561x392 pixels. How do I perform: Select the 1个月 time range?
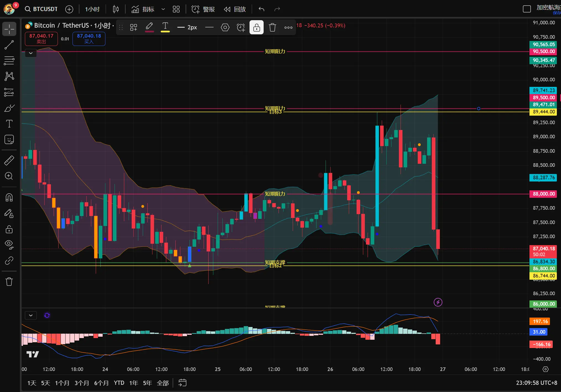click(x=62, y=383)
